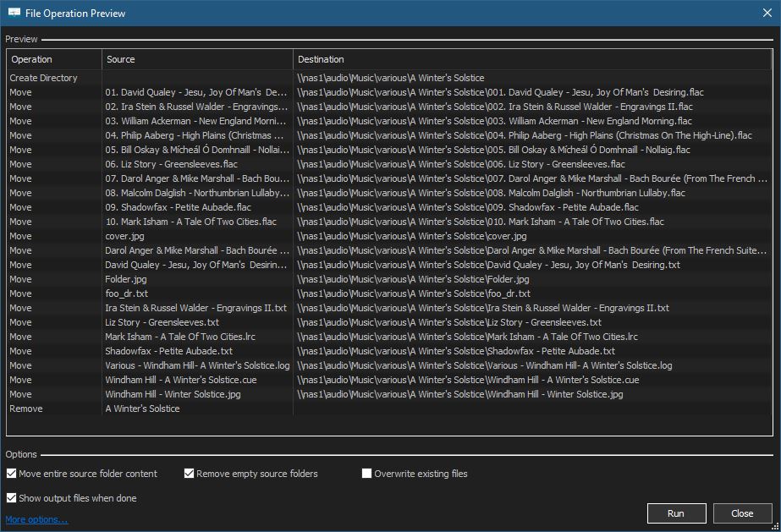781x532 pixels.
Task: Select the Remove A Winter's Solstice row
Action: point(142,409)
